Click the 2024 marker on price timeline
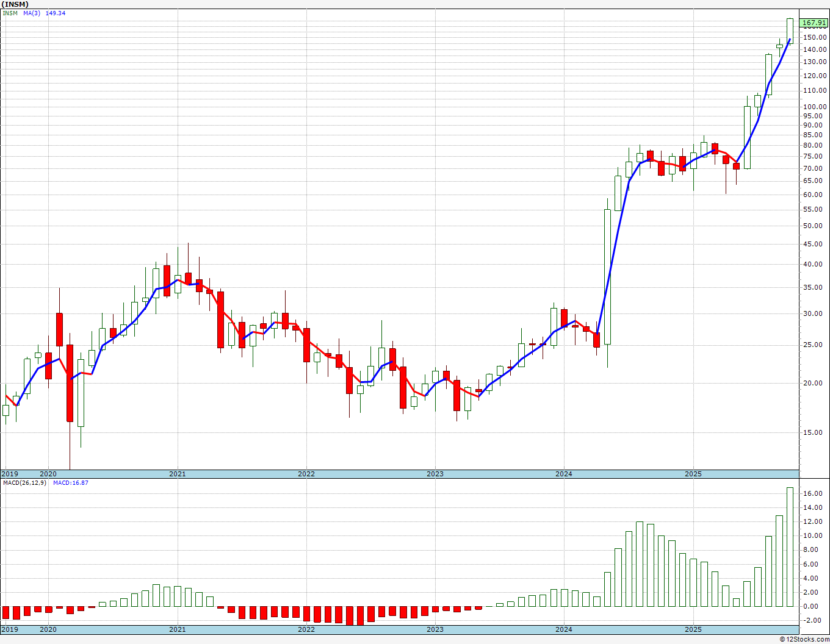This screenshot has height=644, width=830. (x=564, y=474)
